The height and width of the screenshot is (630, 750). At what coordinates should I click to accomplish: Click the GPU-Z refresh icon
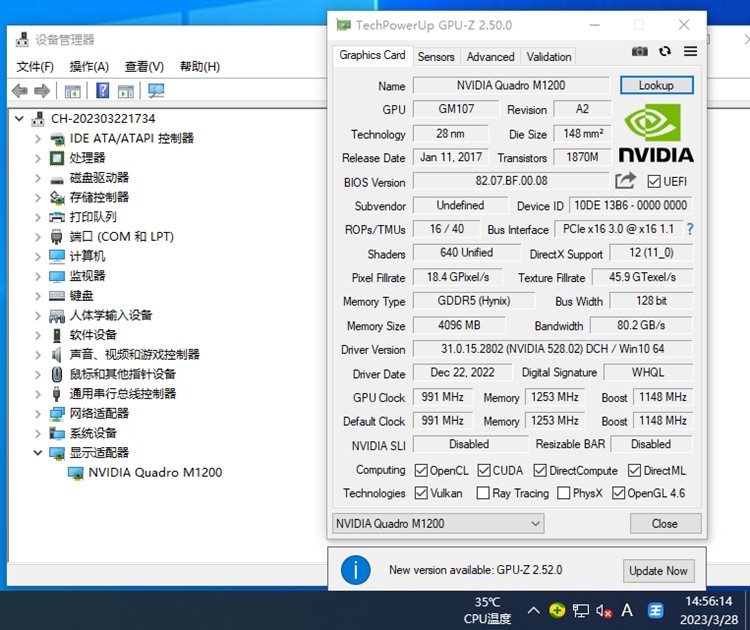(x=665, y=51)
